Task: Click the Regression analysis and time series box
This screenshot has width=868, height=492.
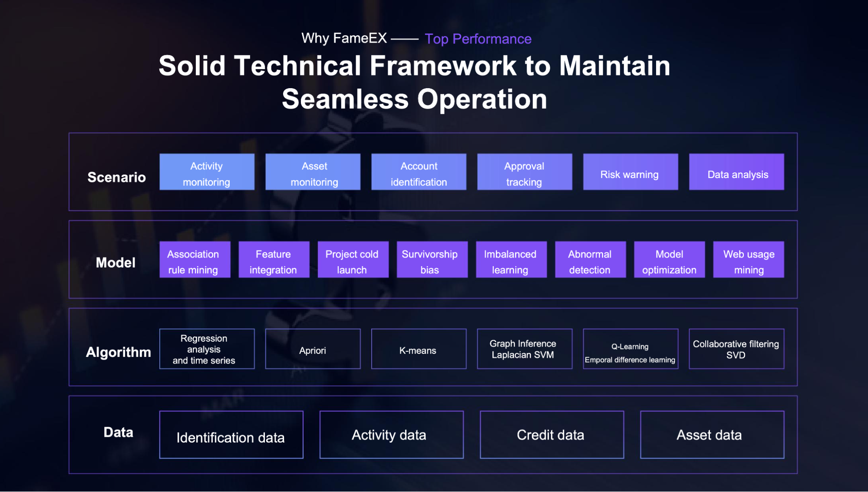Action: 207,349
